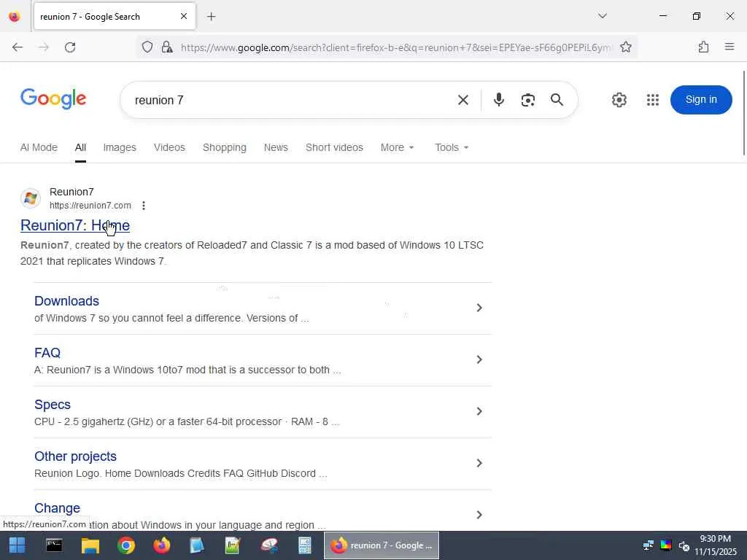The width and height of the screenshot is (747, 560).
Task: Close the reunion 7 Google Search tab
Action: (x=184, y=16)
